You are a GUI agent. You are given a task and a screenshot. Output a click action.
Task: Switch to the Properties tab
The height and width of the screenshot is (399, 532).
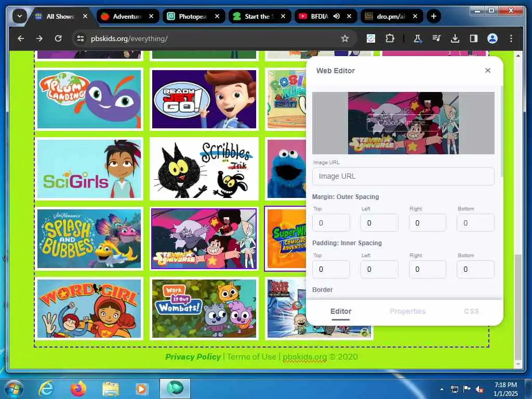[407, 312]
